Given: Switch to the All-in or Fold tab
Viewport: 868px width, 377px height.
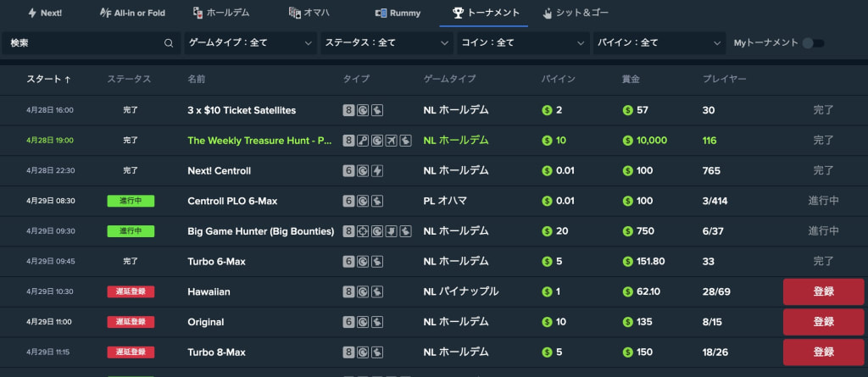Looking at the screenshot, I should [x=132, y=13].
